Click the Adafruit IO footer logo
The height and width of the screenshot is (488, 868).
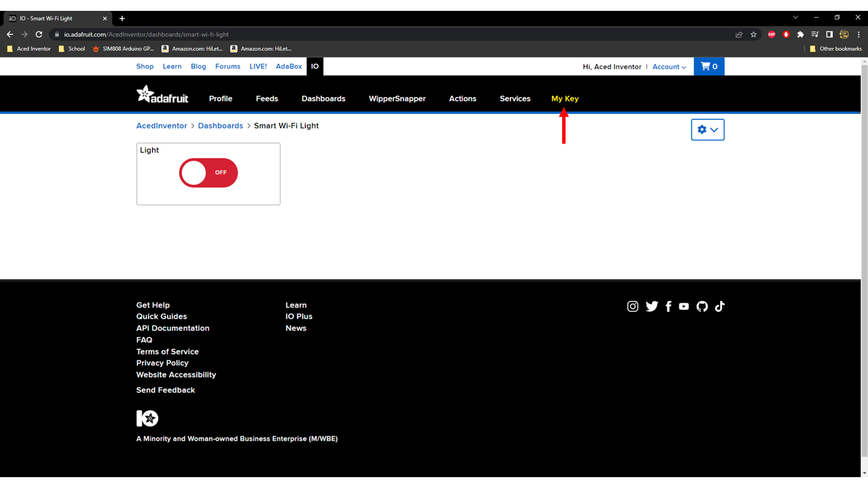coord(147,418)
